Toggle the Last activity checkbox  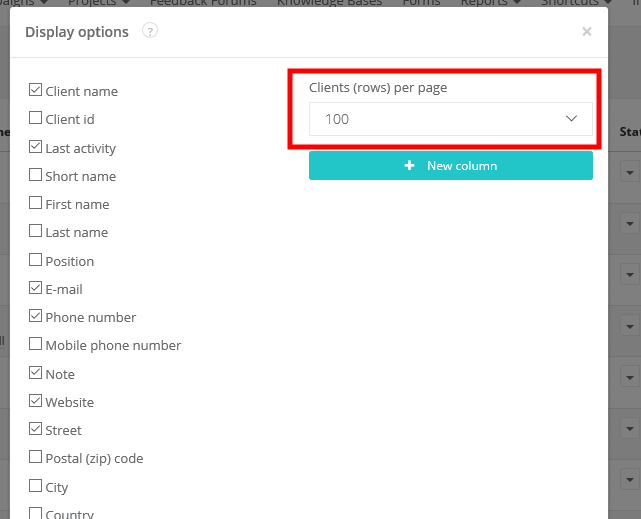click(x=36, y=148)
